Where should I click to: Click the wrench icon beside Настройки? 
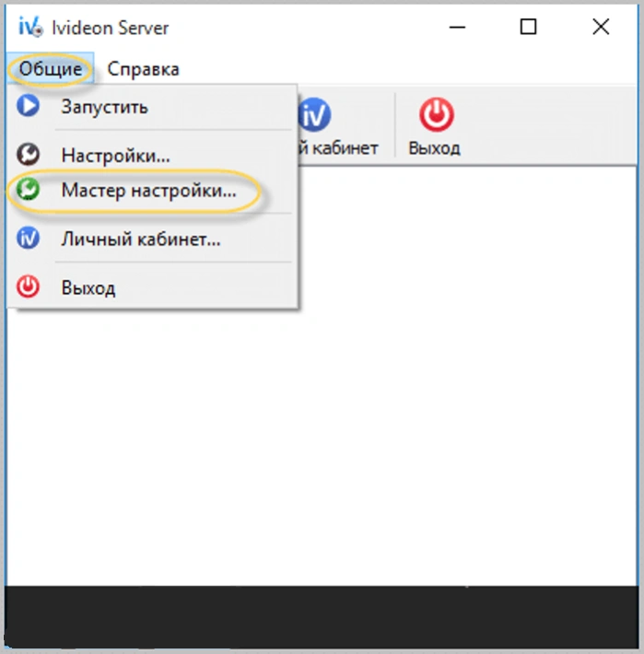[28, 155]
